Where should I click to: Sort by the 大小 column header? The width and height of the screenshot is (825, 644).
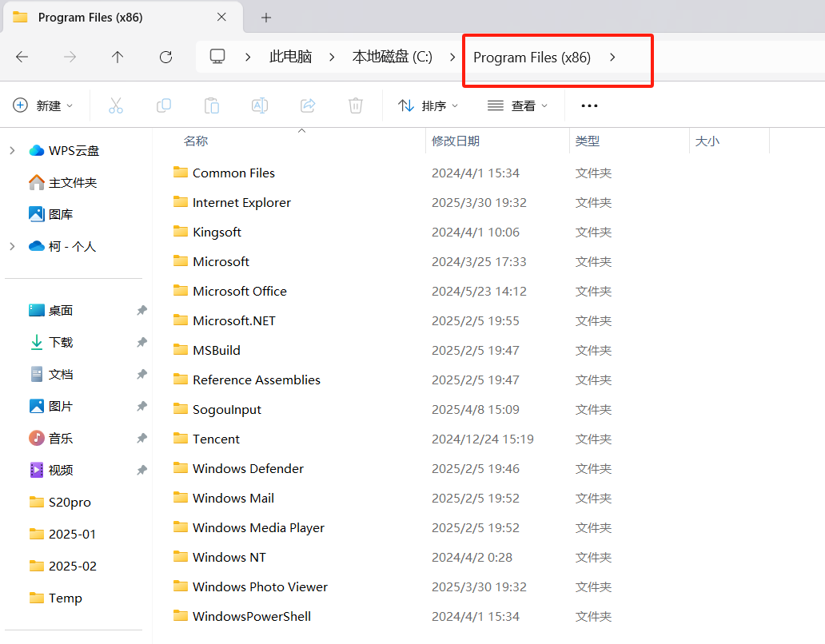click(x=707, y=141)
